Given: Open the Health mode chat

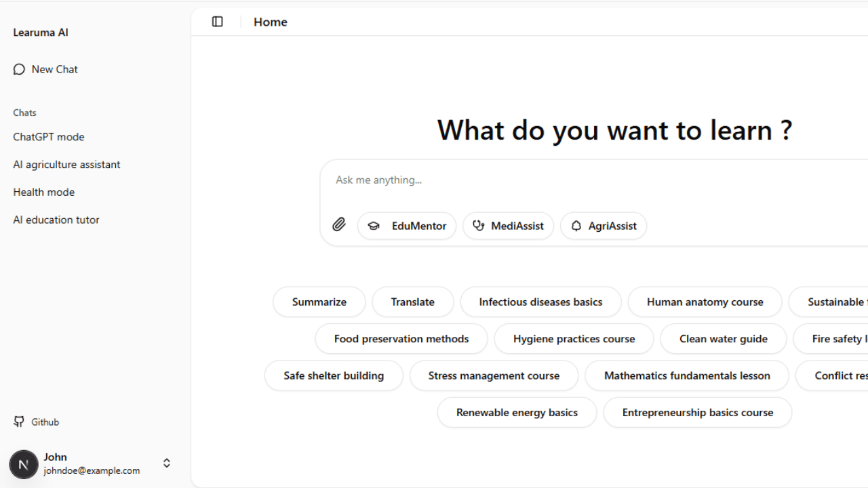Looking at the screenshot, I should tap(44, 192).
